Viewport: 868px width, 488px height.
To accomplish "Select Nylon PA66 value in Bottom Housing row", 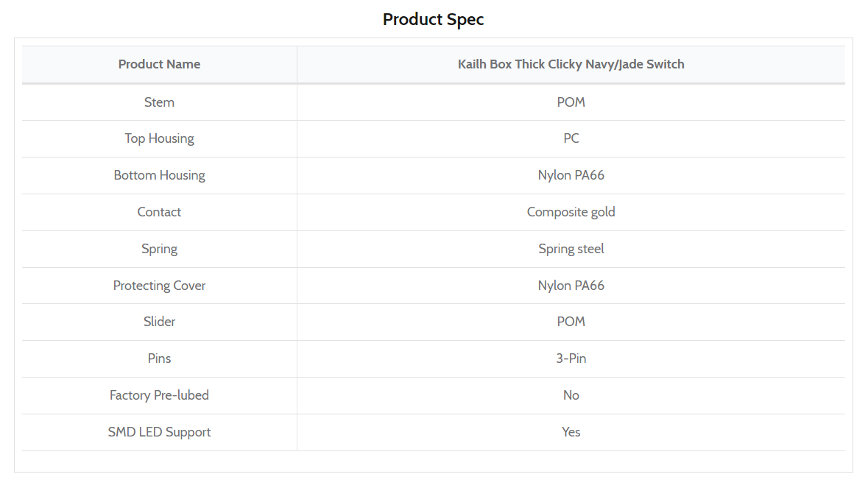I will (x=571, y=175).
